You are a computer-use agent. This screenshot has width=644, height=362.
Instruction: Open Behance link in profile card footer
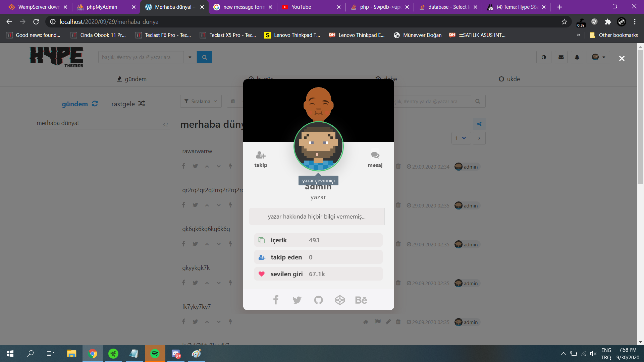click(361, 300)
